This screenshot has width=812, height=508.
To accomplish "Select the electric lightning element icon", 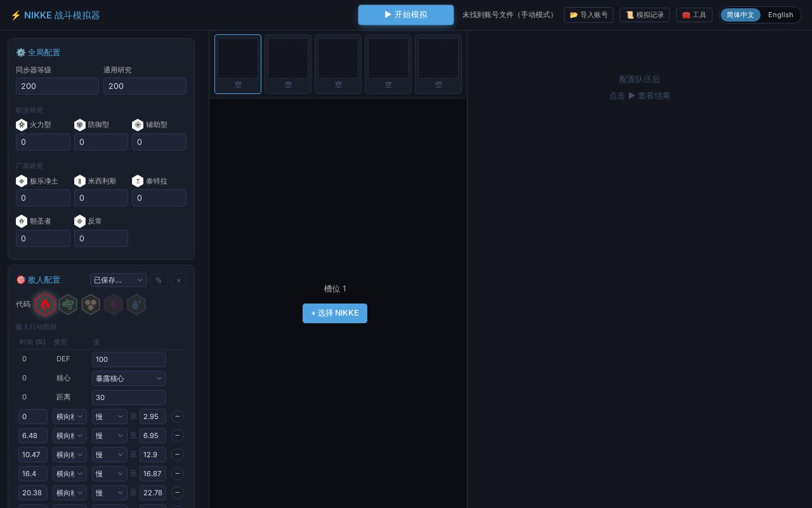I will pos(114,305).
